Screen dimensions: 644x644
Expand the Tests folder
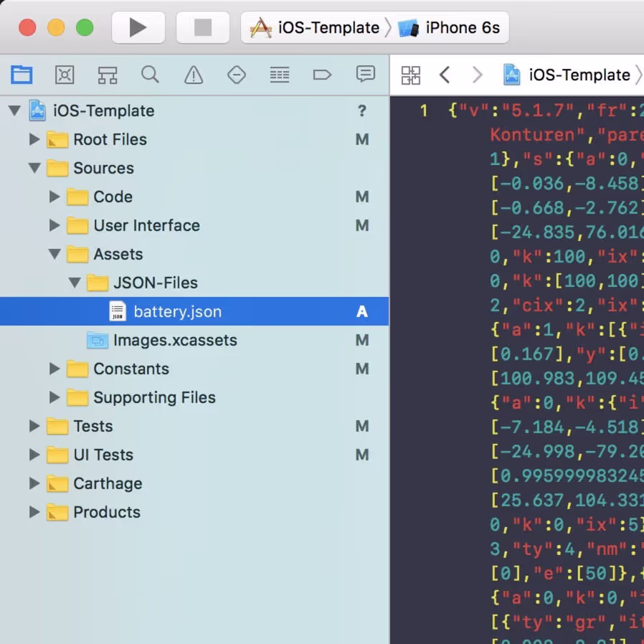pos(34,426)
